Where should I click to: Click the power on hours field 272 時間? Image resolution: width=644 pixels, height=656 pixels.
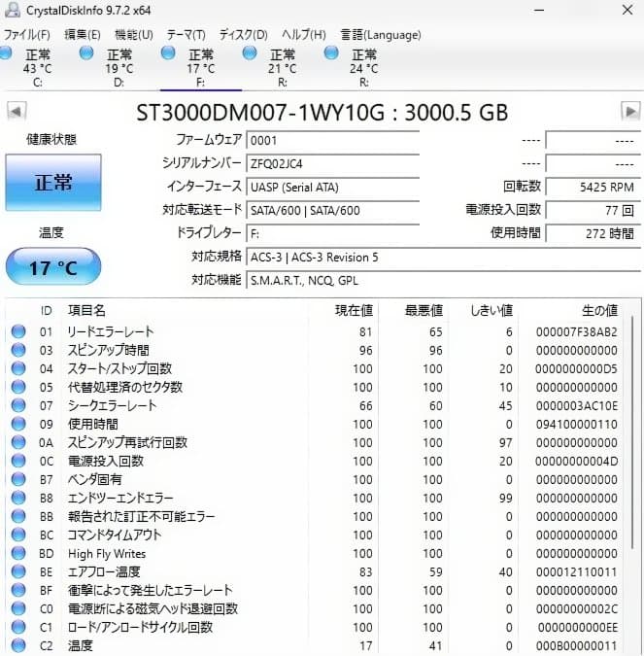[593, 234]
